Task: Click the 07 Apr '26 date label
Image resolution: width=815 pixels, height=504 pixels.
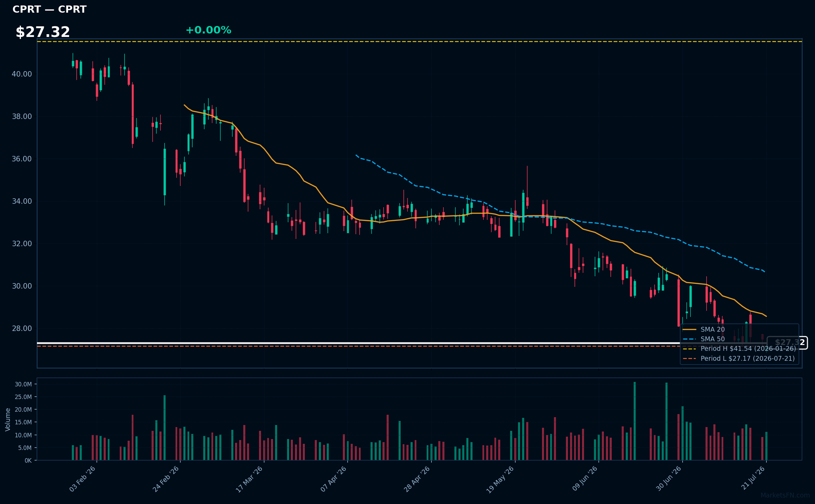Action: pyautogui.click(x=334, y=479)
